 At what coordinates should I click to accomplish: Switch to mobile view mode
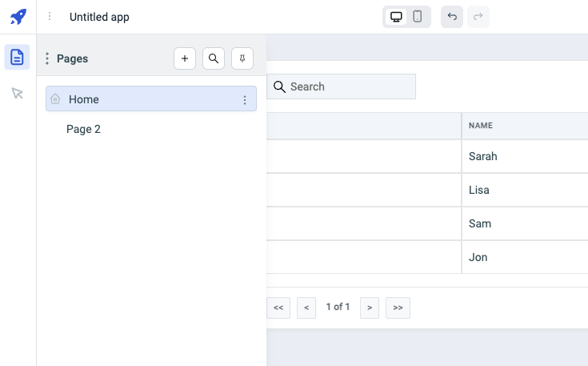(x=418, y=17)
